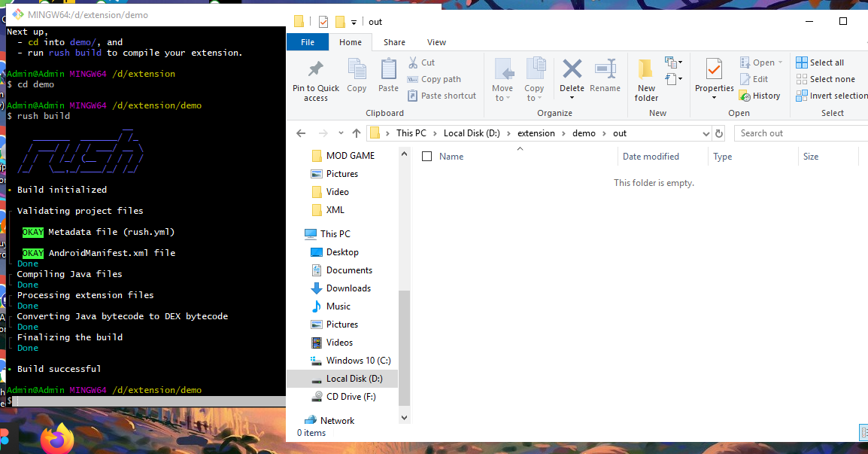Select Music in navigation pane
Image resolution: width=868 pixels, height=454 pixels.
(x=331, y=306)
